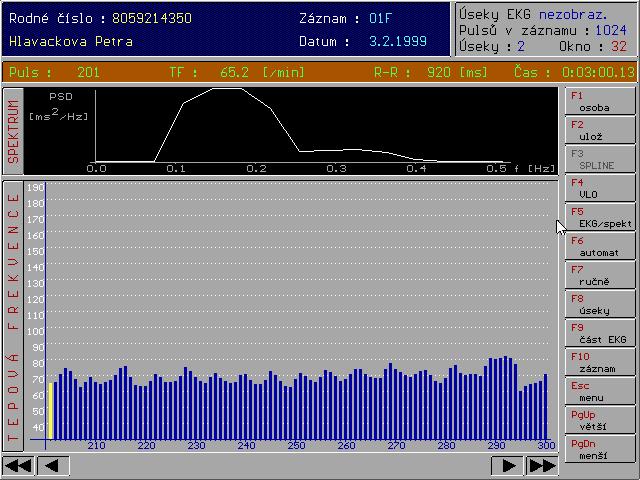This screenshot has width=640, height=480.
Task: Click the tallest bars near pulse 292
Action: point(503,398)
